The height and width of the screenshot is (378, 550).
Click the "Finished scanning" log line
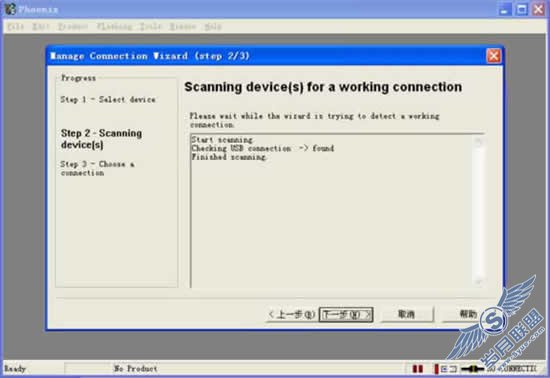[229, 157]
